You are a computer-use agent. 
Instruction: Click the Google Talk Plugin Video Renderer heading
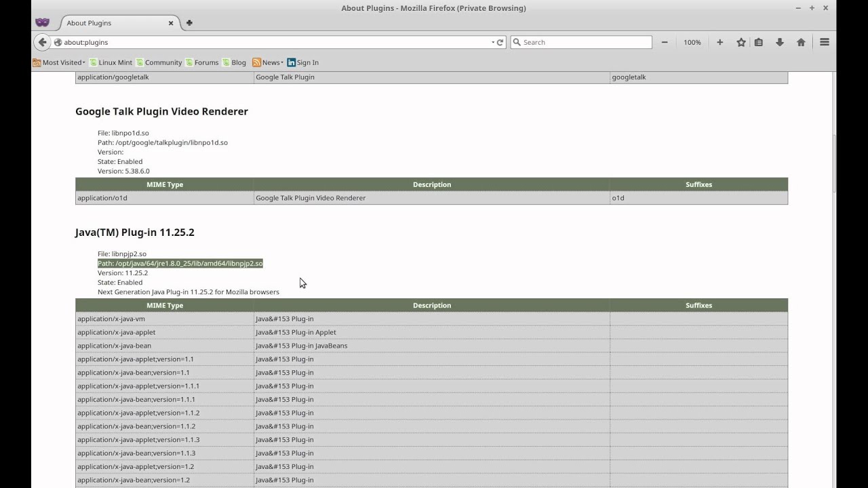(161, 111)
